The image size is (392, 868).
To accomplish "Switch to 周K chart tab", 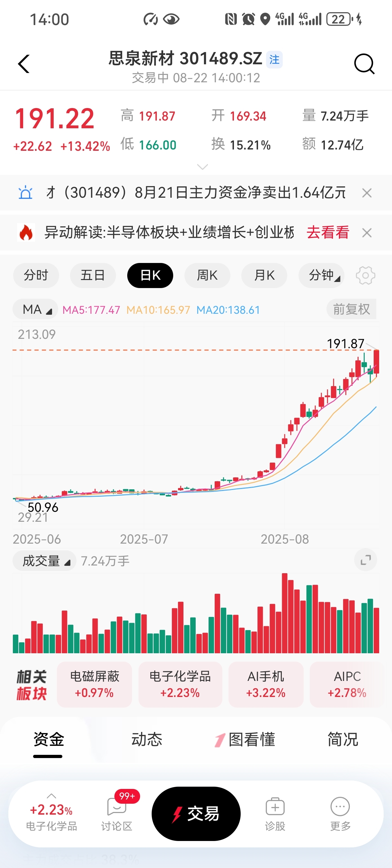I will tap(207, 275).
